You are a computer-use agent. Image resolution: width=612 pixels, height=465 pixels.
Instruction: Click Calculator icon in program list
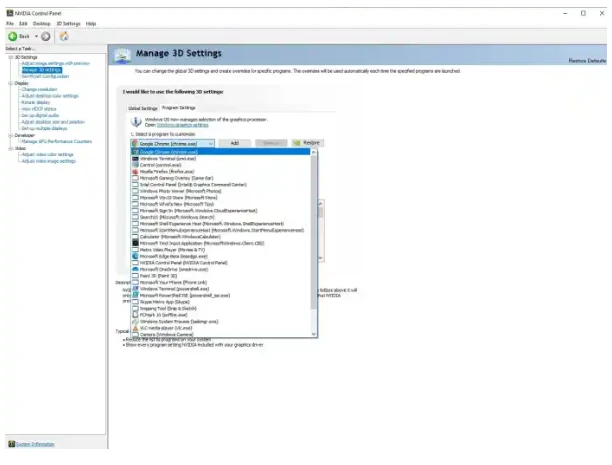click(135, 237)
